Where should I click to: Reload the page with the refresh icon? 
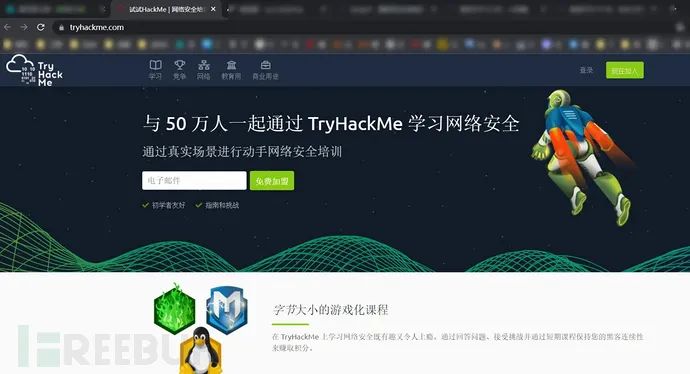point(40,27)
